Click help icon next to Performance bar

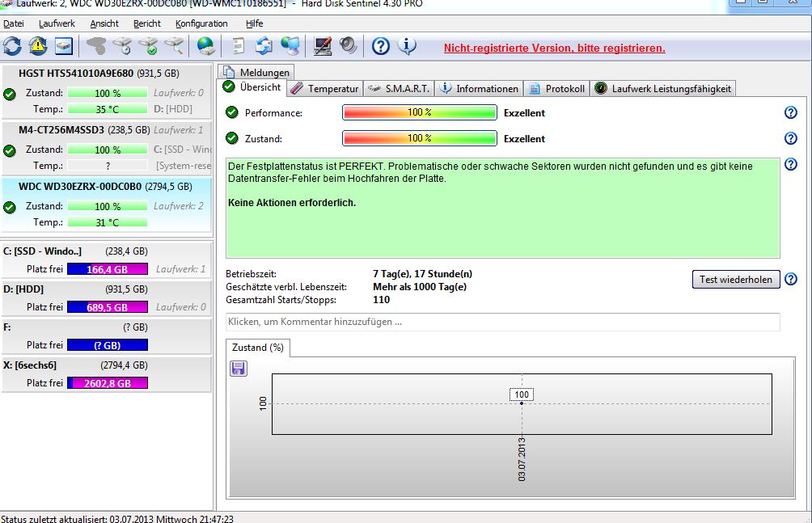(791, 112)
